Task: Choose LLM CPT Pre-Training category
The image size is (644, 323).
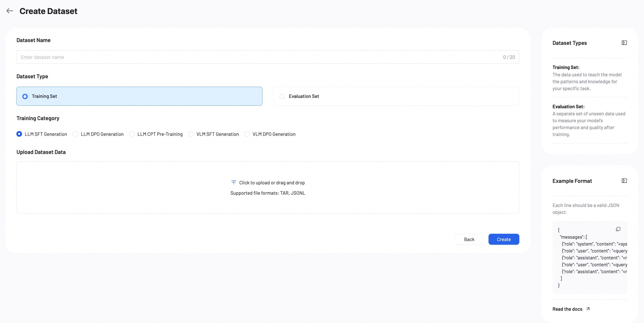Action: point(156,134)
